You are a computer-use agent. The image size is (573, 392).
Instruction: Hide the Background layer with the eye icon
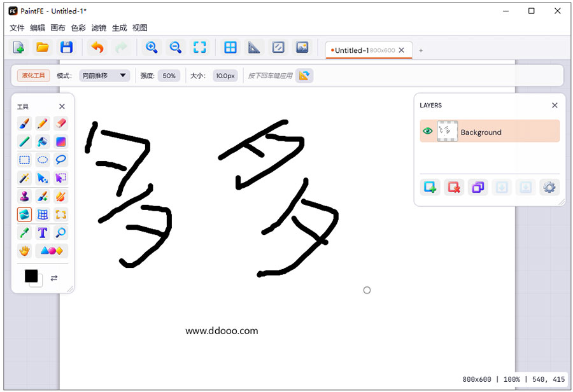click(x=427, y=131)
